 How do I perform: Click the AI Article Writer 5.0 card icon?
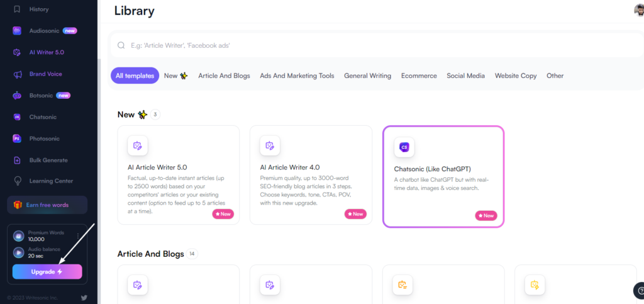coord(138,145)
